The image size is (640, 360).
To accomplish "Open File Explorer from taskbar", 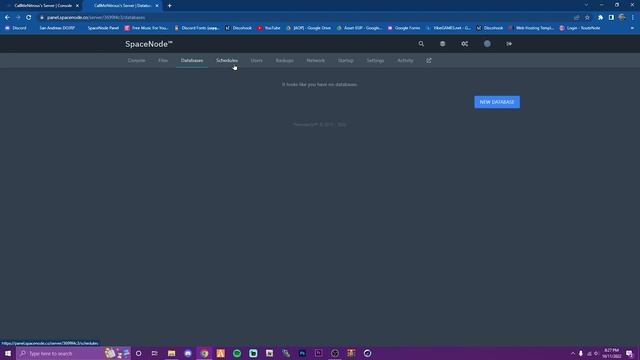I will point(171,353).
